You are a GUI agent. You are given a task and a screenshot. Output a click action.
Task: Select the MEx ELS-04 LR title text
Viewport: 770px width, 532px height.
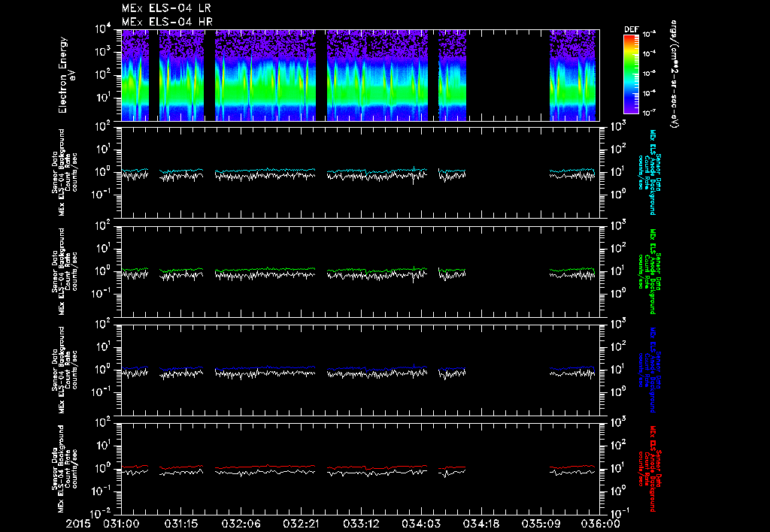pyautogui.click(x=166, y=8)
